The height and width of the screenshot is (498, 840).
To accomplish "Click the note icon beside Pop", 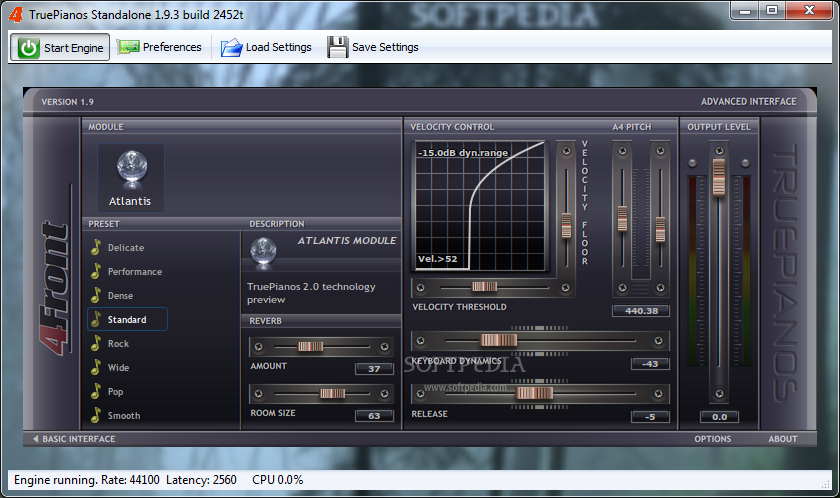I will coord(96,391).
